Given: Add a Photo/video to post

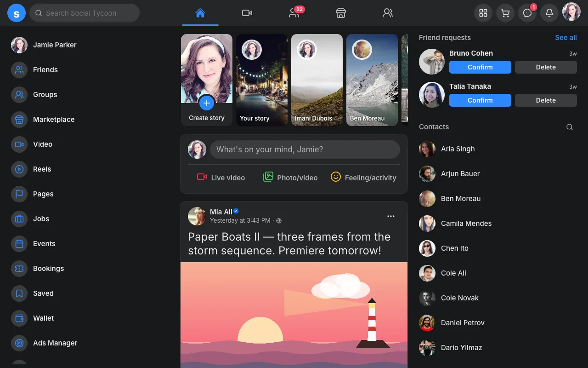Looking at the screenshot, I should coord(290,178).
